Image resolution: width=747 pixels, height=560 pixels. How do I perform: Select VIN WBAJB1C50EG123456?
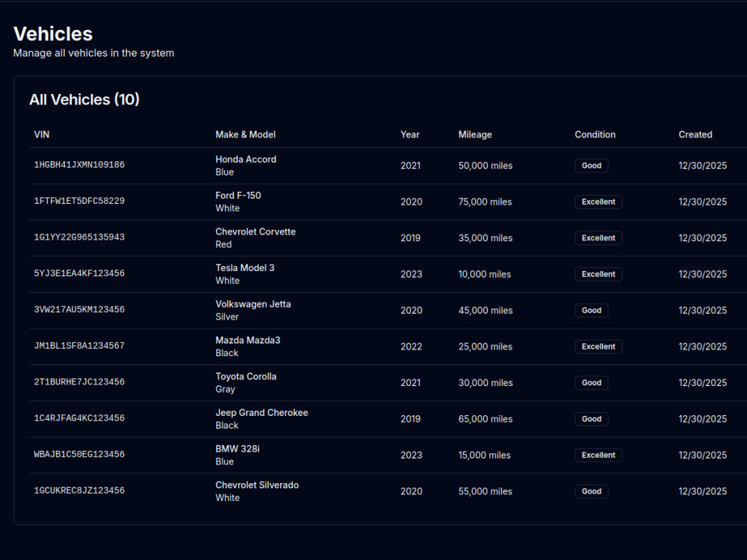(79, 454)
